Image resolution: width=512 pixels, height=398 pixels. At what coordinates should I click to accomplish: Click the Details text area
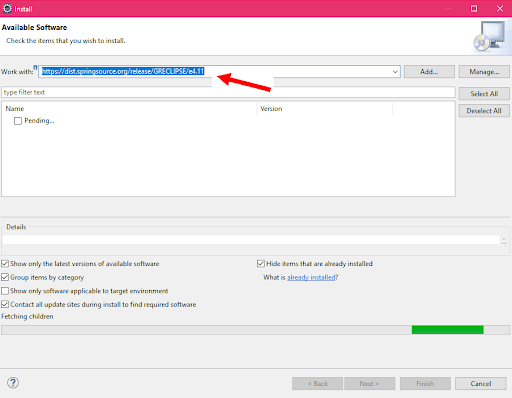pyautogui.click(x=251, y=240)
